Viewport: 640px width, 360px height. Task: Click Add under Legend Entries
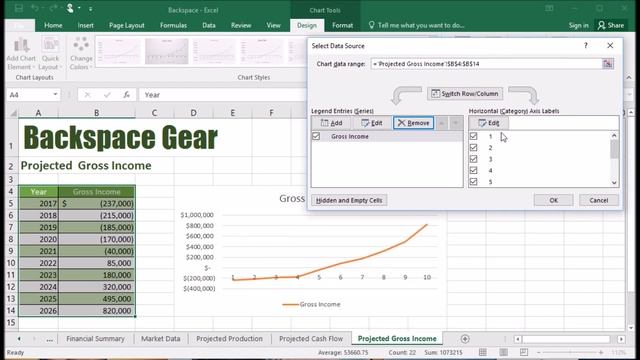331,123
